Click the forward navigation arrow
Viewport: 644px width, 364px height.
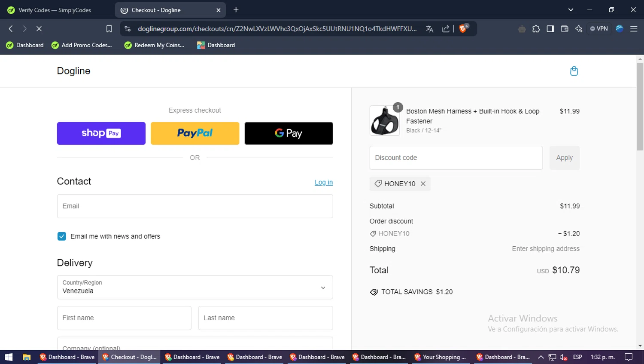point(24,29)
